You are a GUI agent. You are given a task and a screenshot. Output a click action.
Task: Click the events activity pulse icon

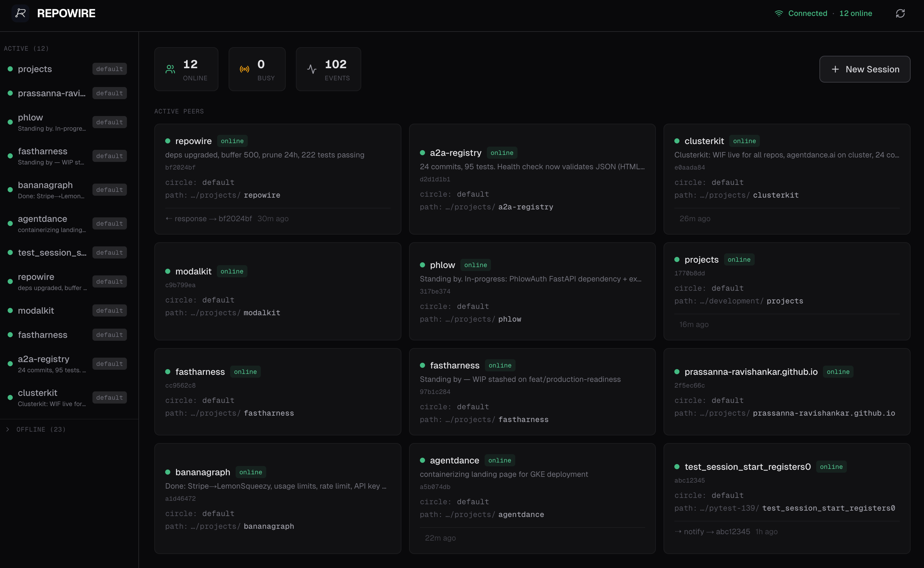[x=312, y=69]
